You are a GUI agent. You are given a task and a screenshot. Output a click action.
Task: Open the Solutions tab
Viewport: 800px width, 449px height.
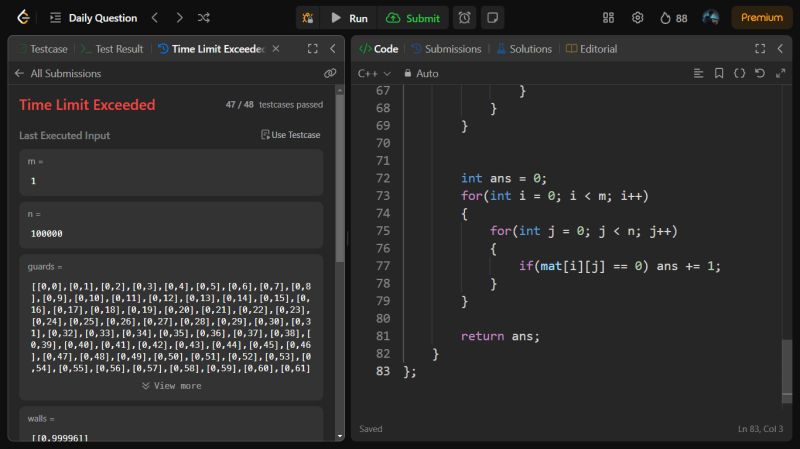tap(524, 49)
